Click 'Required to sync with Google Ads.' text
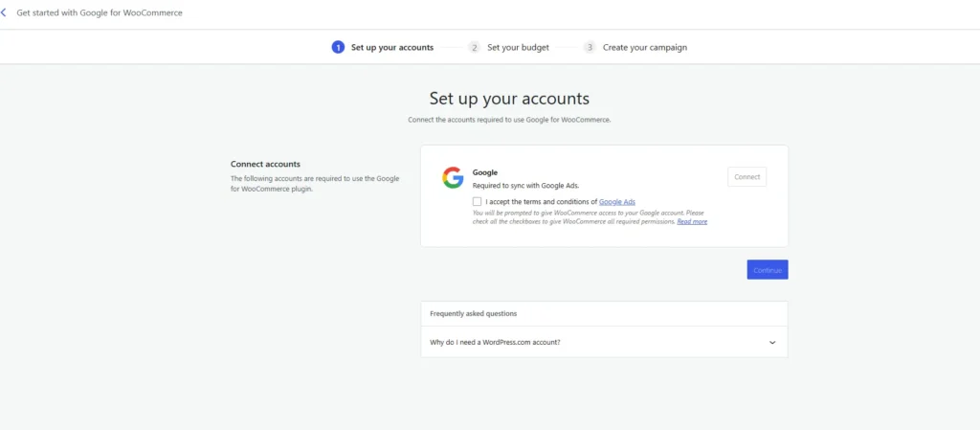980x430 pixels. pos(525,186)
